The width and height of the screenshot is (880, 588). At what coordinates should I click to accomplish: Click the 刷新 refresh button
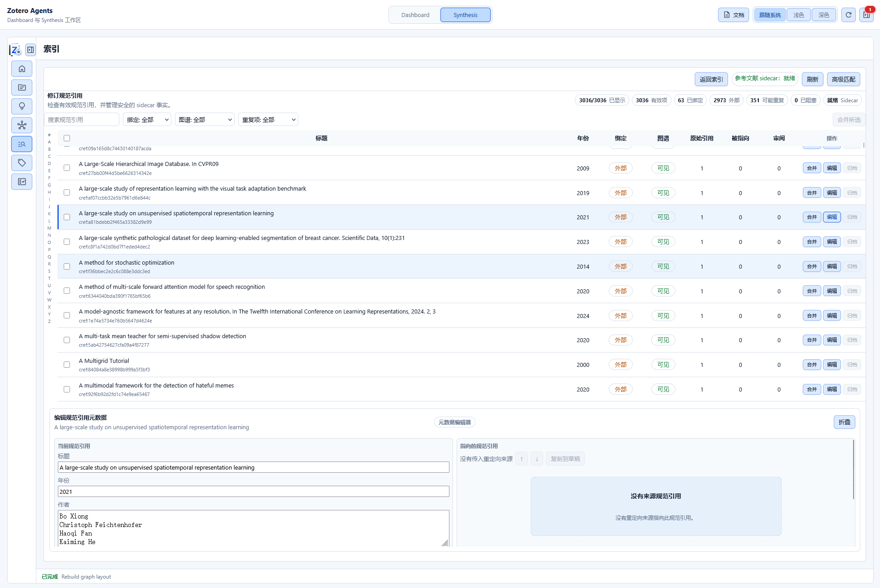point(812,79)
